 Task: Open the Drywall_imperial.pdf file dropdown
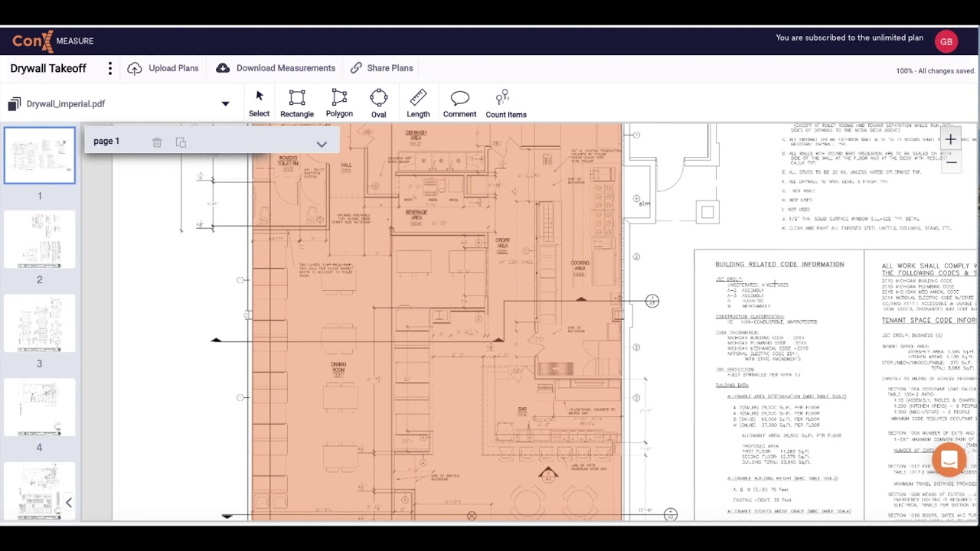click(225, 104)
